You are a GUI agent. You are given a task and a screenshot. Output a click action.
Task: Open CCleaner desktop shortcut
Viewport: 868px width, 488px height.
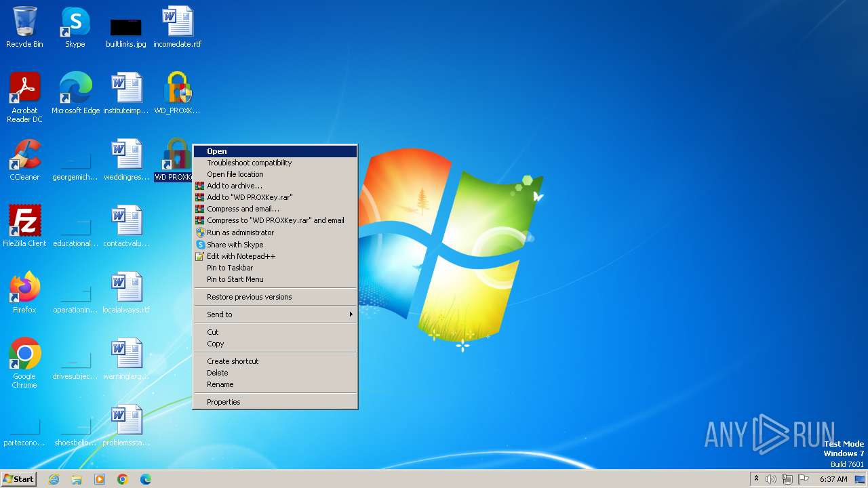pos(24,160)
